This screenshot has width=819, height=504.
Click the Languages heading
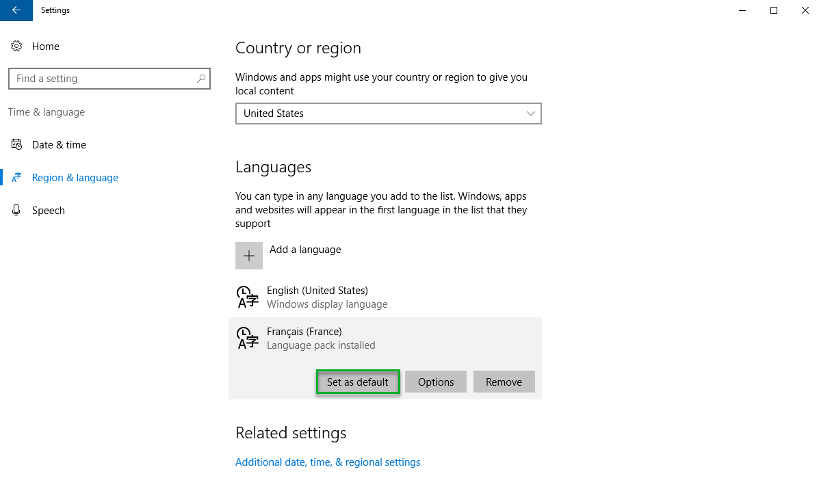click(x=273, y=167)
